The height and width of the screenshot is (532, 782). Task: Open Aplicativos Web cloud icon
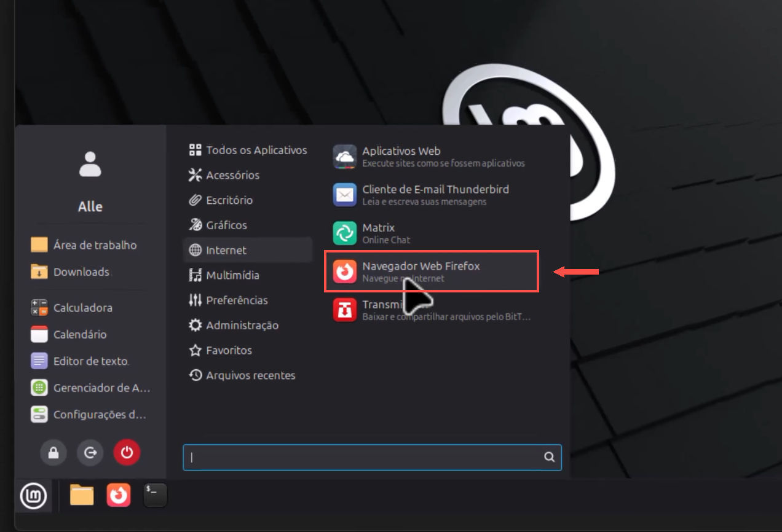point(345,157)
